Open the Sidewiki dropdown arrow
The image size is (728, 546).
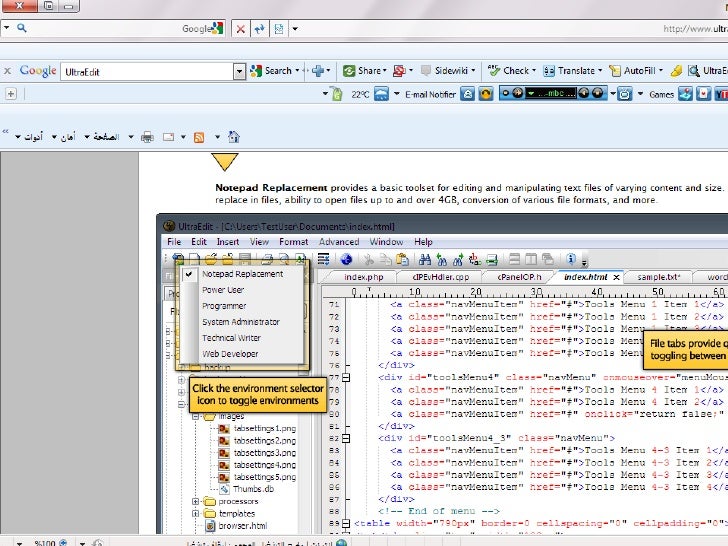(473, 71)
